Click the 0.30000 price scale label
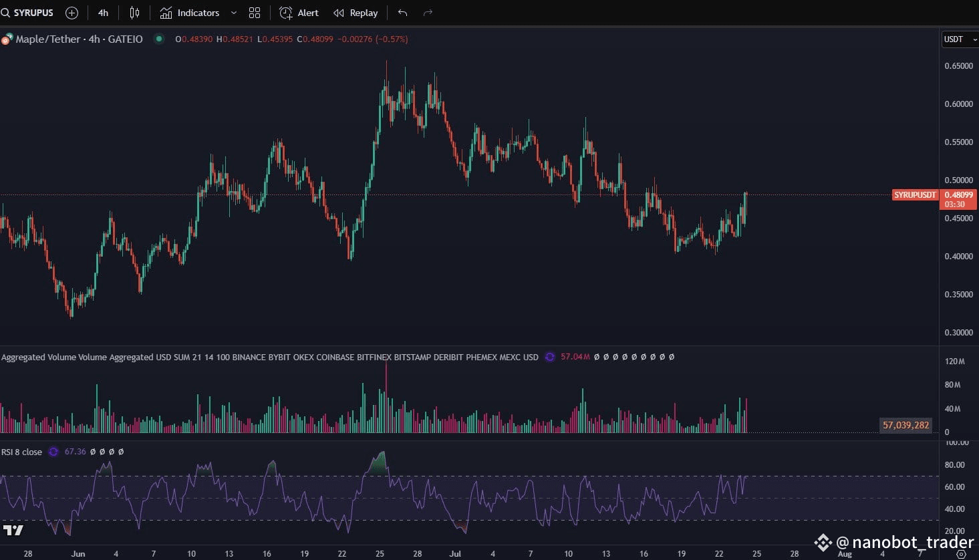 (959, 333)
